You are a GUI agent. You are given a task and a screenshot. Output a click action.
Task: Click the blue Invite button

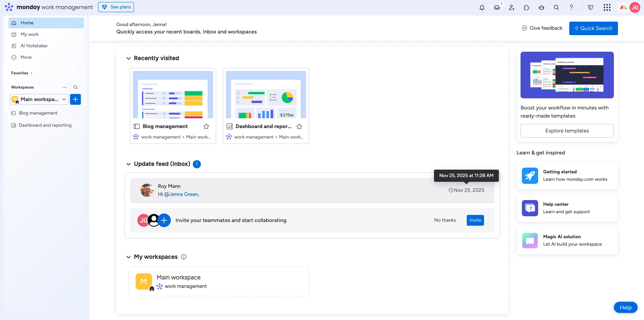[475, 220]
